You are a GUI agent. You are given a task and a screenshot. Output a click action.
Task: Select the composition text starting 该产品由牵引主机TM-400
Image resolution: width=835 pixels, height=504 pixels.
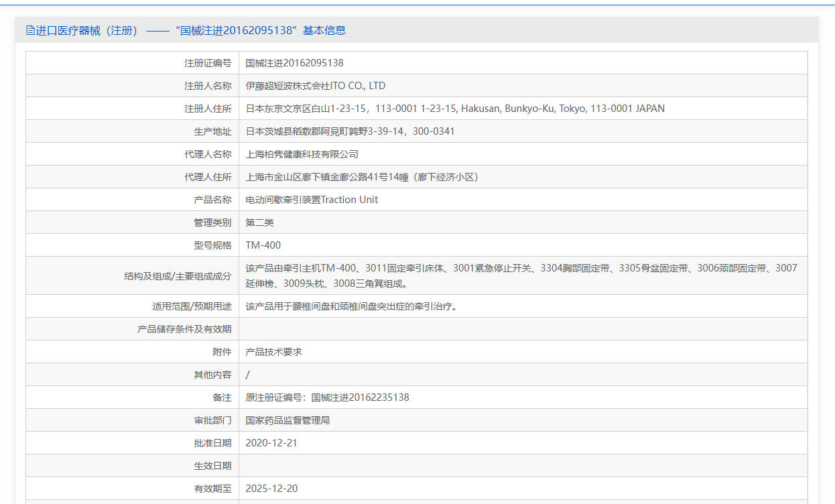click(521, 275)
